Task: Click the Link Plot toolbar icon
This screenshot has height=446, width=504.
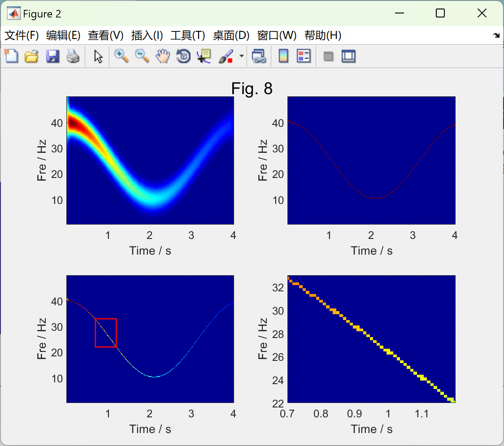Action: tap(259, 56)
